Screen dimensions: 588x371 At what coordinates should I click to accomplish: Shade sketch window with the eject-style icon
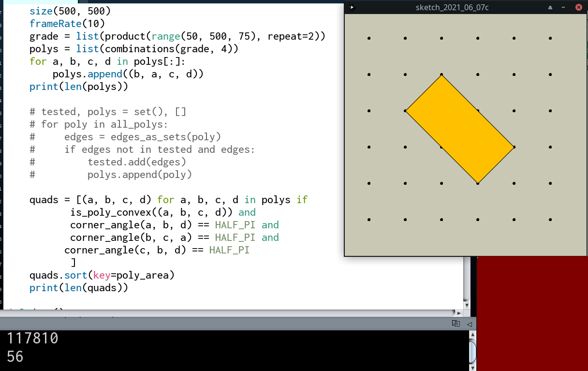coord(550,7)
